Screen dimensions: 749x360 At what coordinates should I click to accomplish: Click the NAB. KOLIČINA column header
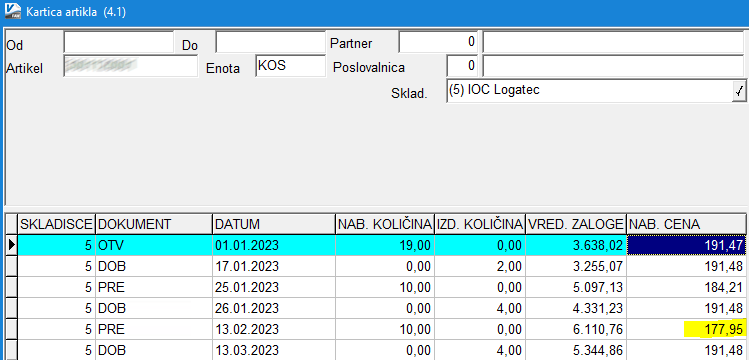(385, 224)
